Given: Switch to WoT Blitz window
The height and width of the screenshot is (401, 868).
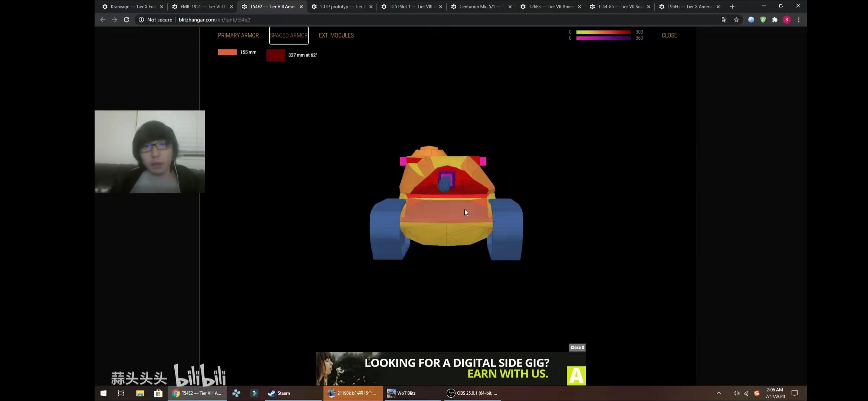Looking at the screenshot, I should click(x=412, y=393).
